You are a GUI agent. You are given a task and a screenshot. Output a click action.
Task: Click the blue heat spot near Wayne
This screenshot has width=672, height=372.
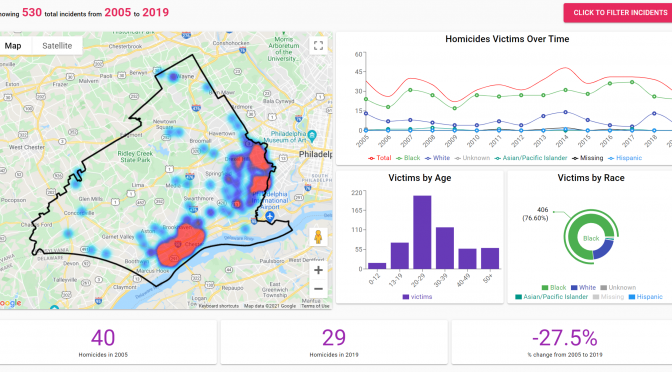click(x=173, y=77)
